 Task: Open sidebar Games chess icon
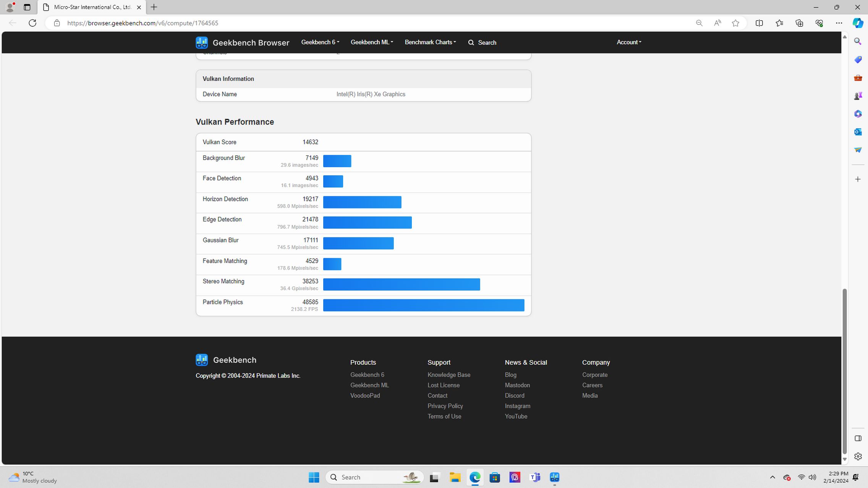(858, 96)
